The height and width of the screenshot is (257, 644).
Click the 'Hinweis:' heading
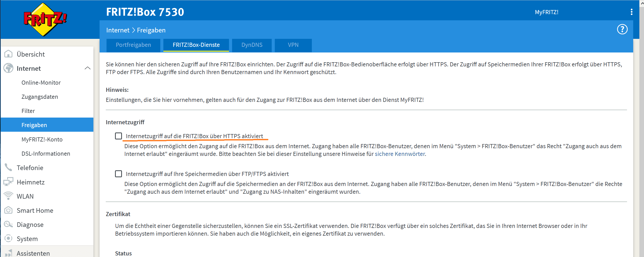tap(117, 90)
